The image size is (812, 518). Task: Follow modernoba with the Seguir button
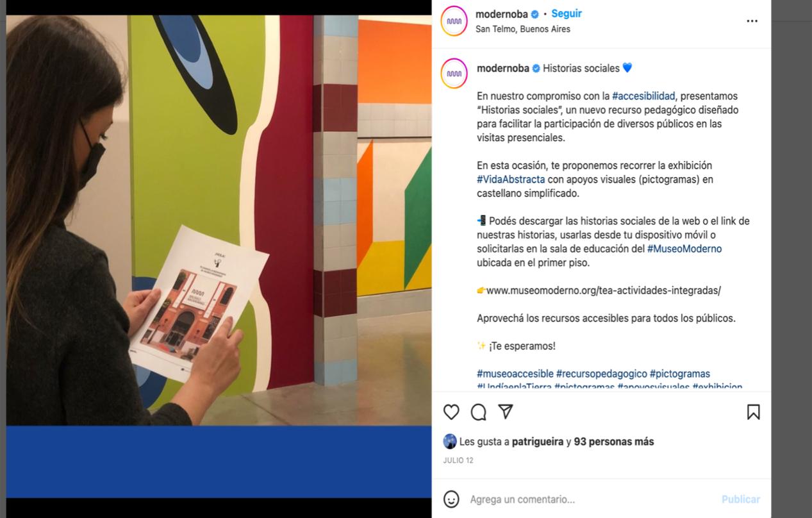pos(567,13)
